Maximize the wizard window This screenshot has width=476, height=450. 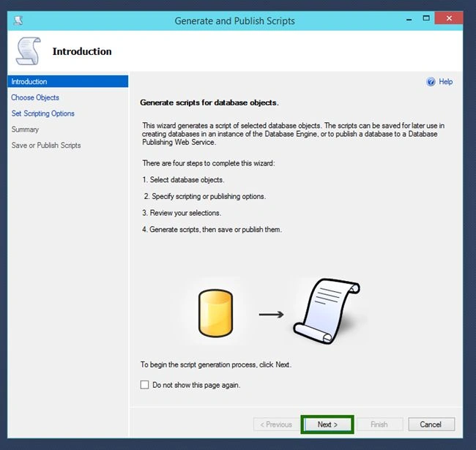point(426,18)
